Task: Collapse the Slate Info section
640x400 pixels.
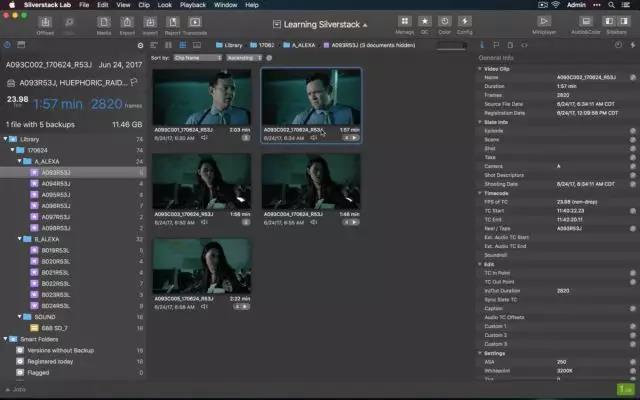Action: (x=480, y=122)
